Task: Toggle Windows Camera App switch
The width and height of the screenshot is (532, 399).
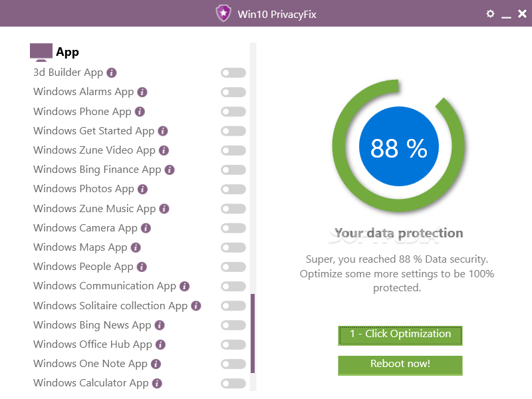Action: tap(233, 228)
